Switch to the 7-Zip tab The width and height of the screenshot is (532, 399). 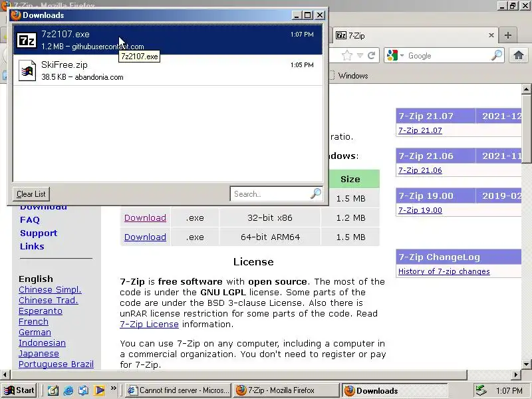point(414,36)
